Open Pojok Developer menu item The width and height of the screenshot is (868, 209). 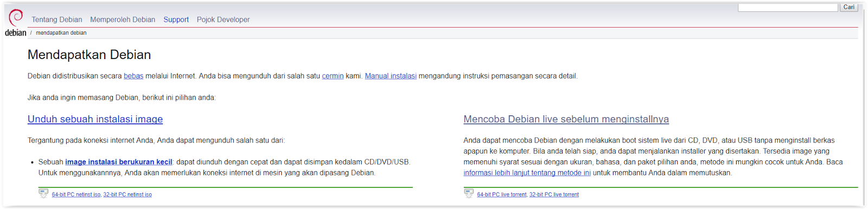pyautogui.click(x=224, y=19)
